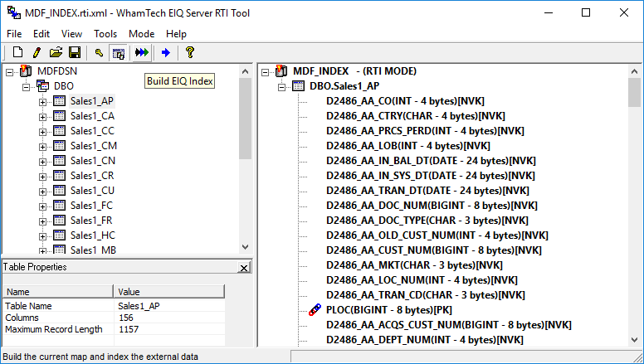
Task: Select D2486_AA_TRAN_CD column entry
Action: click(426, 295)
